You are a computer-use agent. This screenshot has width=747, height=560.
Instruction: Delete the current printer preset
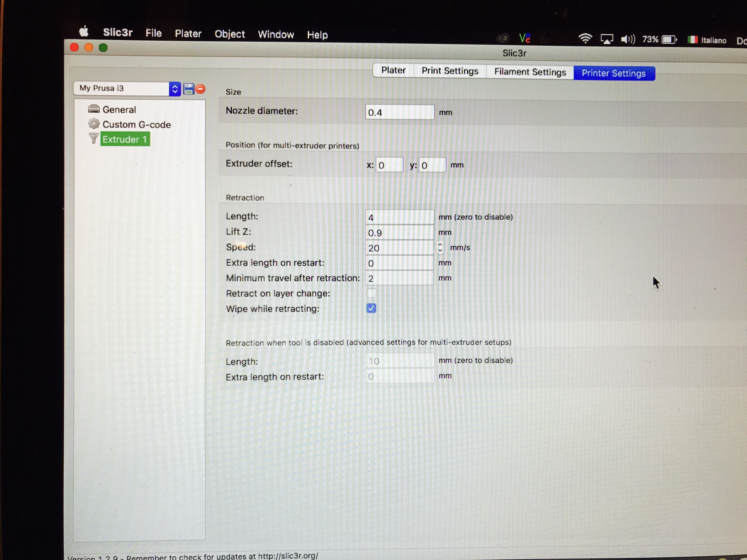(200, 89)
